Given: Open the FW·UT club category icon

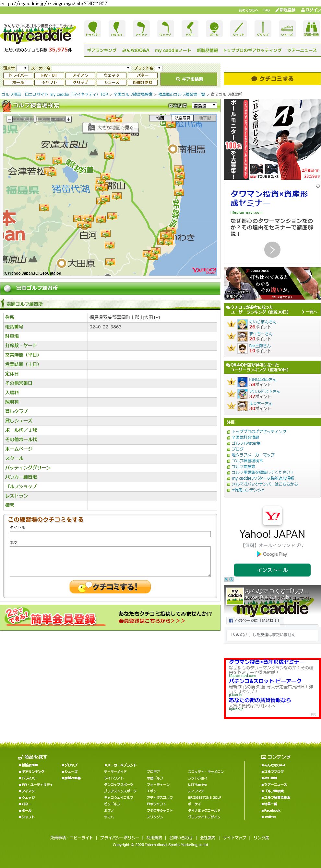Looking at the screenshot, I should pyautogui.click(x=117, y=29).
